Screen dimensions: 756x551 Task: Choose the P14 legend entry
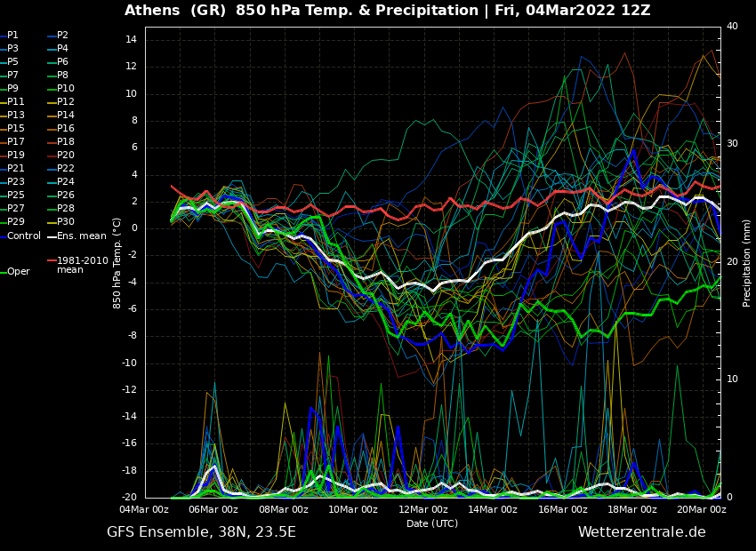[x=66, y=116]
